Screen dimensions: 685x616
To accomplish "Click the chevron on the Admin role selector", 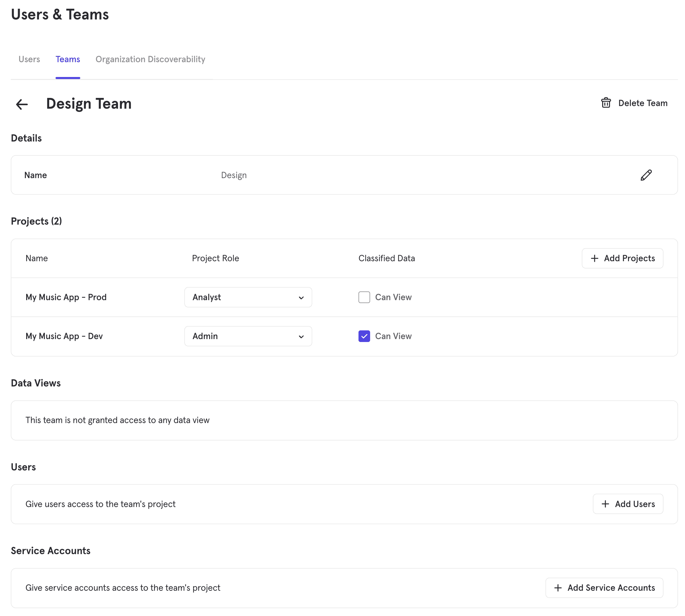I will pyautogui.click(x=301, y=337).
